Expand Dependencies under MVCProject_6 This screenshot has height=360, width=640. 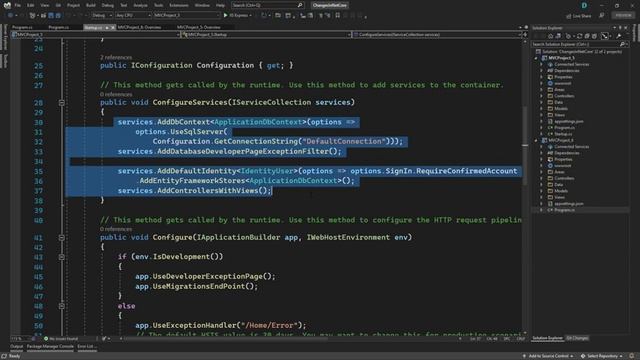542,153
